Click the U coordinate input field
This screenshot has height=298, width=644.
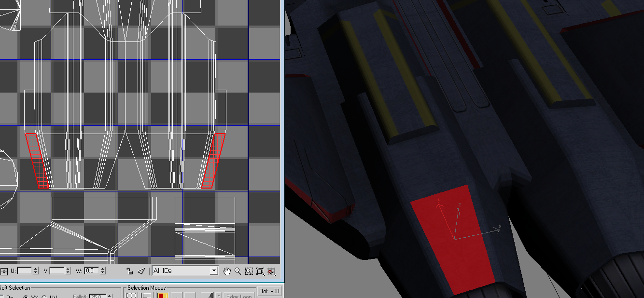(x=25, y=271)
